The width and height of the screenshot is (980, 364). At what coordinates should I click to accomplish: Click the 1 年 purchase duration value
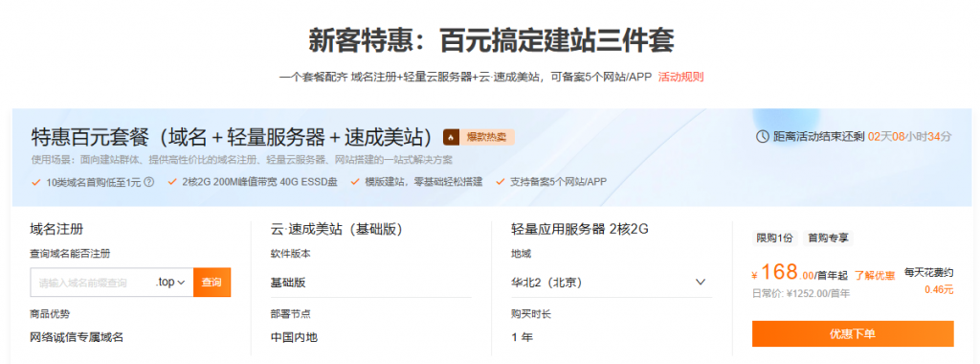point(522,337)
